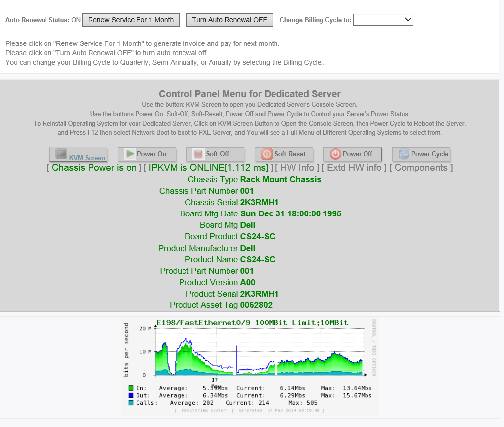This screenshot has height=427, width=504.
Task: Open the Change Billing Cycle dropdown
Action: 383,20
